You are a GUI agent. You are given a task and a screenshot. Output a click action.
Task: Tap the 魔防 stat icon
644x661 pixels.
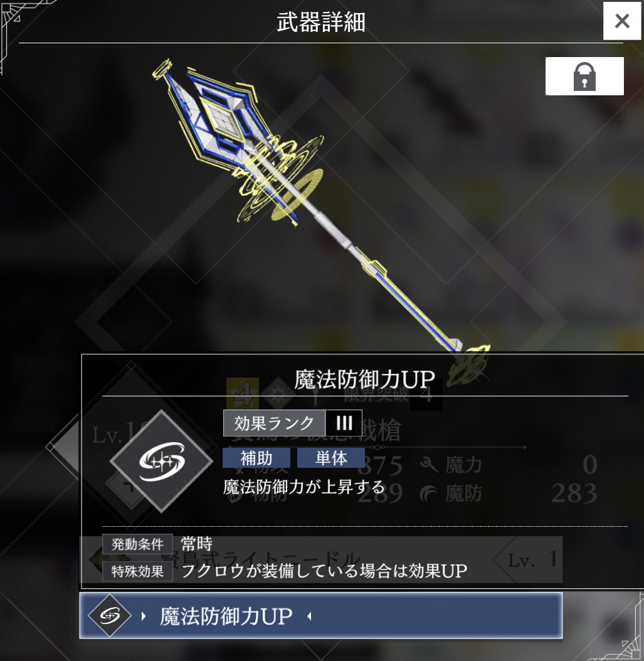point(430,494)
